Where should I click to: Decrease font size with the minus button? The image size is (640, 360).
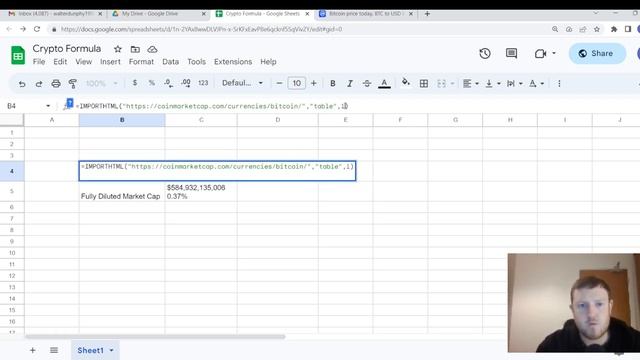click(279, 83)
